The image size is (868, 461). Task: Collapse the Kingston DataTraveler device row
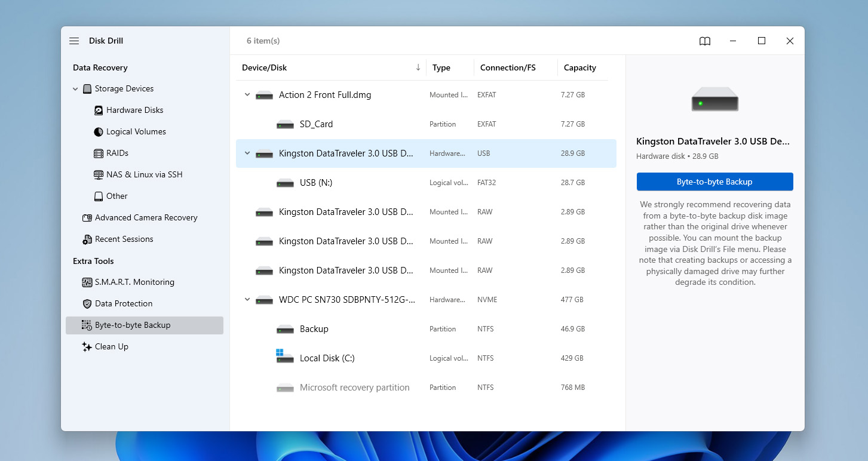tap(247, 153)
